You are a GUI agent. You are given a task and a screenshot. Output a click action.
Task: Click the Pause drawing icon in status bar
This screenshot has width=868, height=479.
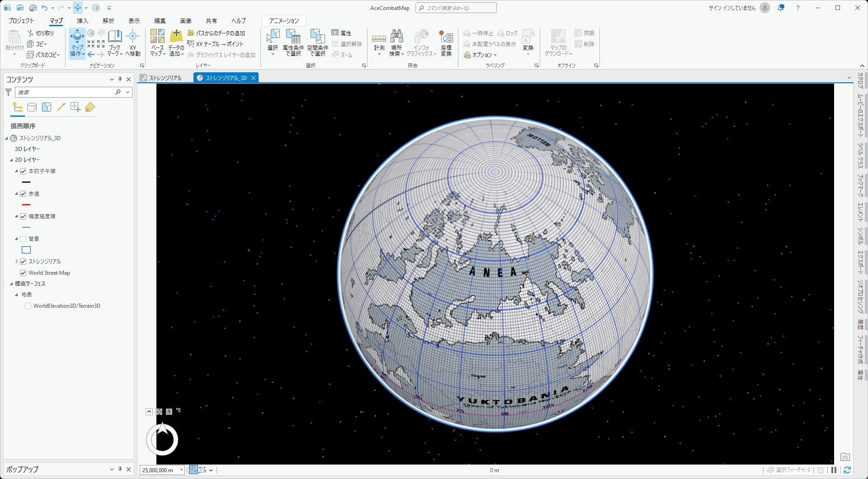click(x=834, y=470)
